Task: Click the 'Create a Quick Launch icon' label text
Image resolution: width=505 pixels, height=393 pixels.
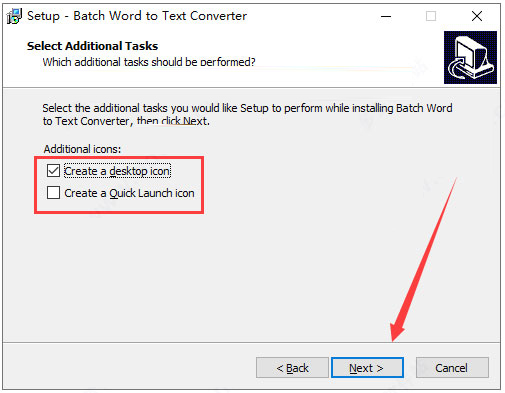Action: pyautogui.click(x=129, y=193)
